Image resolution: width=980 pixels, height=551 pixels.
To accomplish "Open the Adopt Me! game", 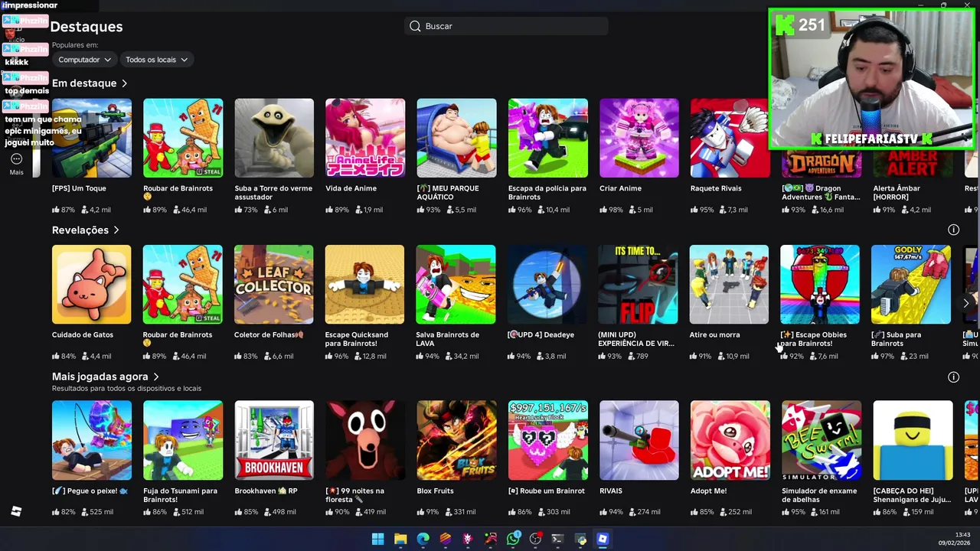I will pyautogui.click(x=730, y=440).
